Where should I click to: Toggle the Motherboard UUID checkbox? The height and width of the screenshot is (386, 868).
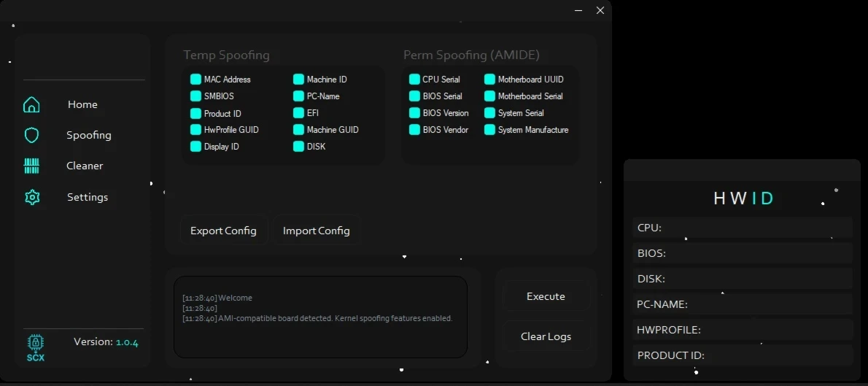[x=490, y=80]
